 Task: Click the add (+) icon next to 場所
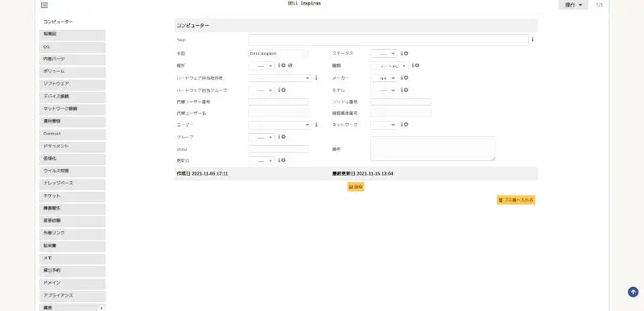[x=283, y=65]
